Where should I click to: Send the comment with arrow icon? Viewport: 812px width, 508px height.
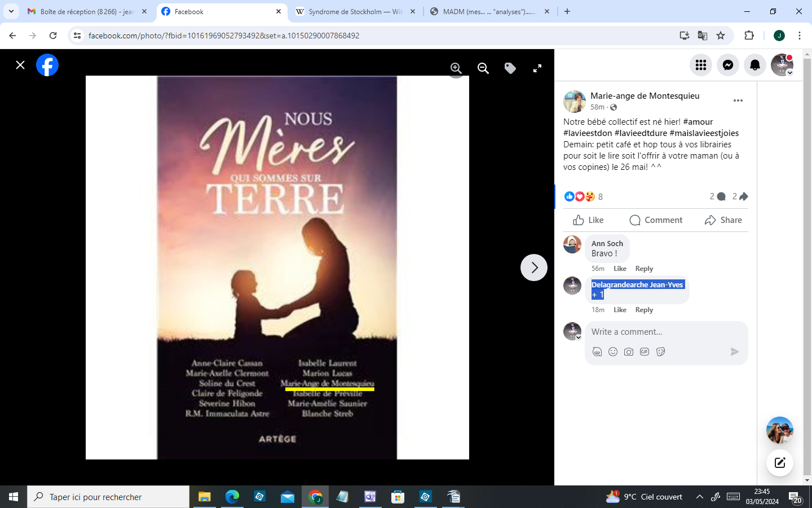pos(734,352)
